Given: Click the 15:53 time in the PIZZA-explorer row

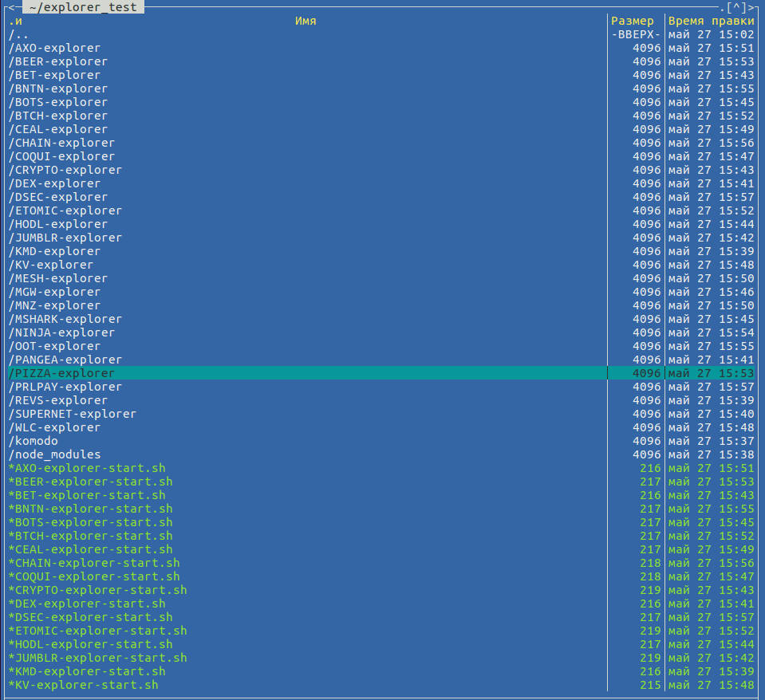Looking at the screenshot, I should (737, 373).
